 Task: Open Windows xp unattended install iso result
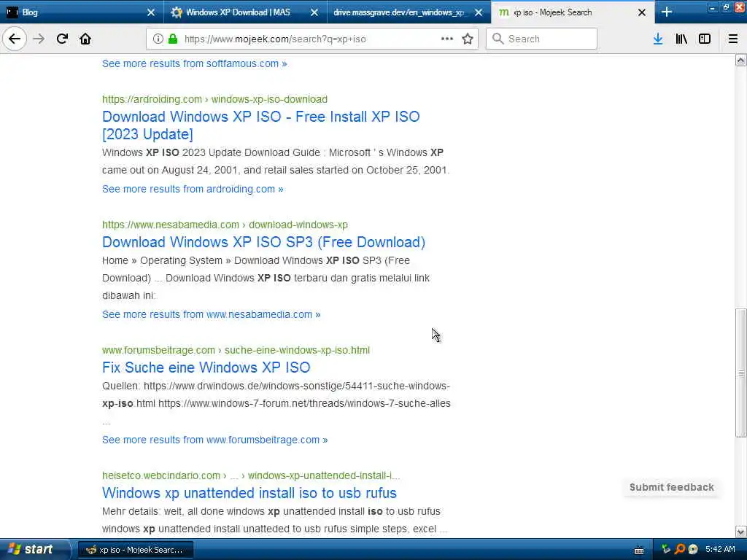(x=249, y=492)
